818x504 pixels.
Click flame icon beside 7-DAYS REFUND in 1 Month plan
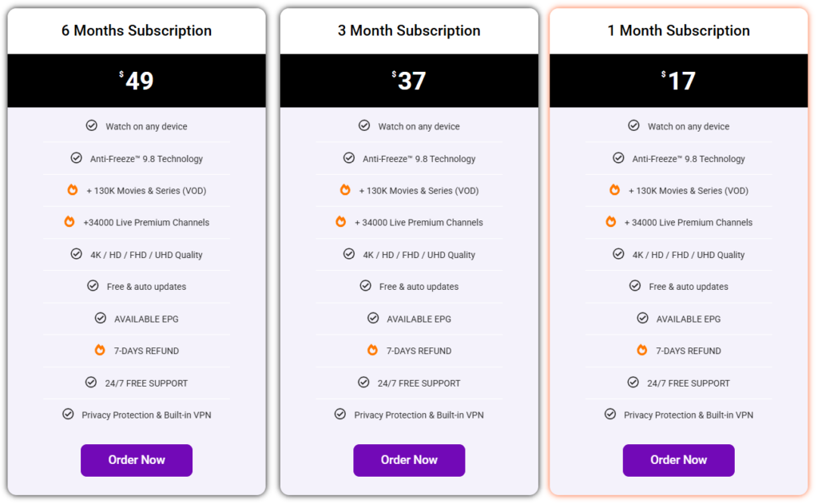642,350
